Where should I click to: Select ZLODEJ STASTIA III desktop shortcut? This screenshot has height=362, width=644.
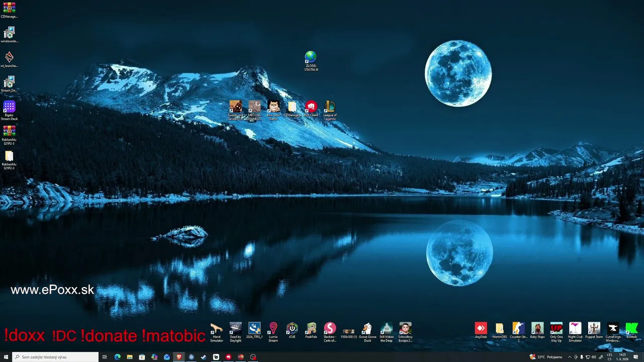point(311,61)
